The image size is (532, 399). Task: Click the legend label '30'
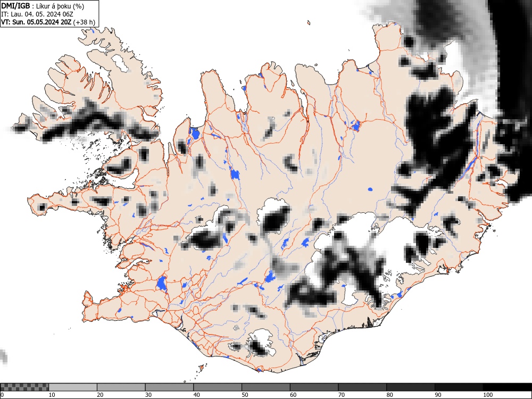click(x=148, y=395)
